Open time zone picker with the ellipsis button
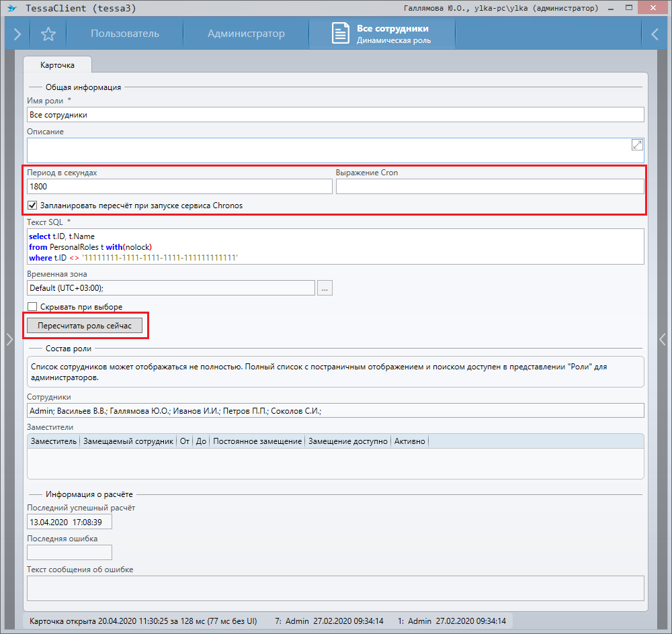This screenshot has height=634, width=672. 325,288
